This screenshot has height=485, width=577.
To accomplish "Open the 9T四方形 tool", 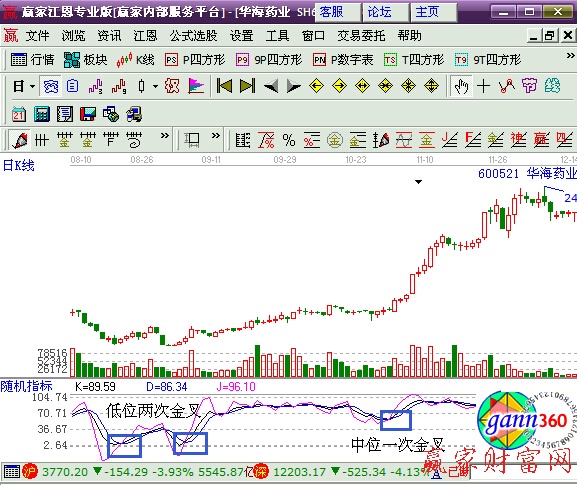I will pyautogui.click(x=488, y=60).
